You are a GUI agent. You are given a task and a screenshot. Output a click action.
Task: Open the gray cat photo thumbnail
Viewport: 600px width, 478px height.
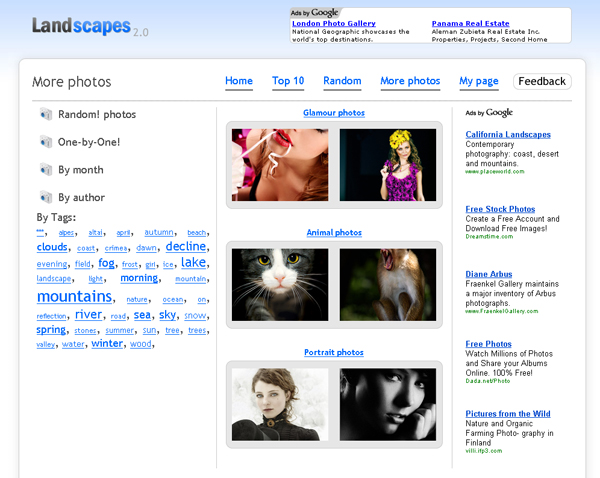point(280,284)
